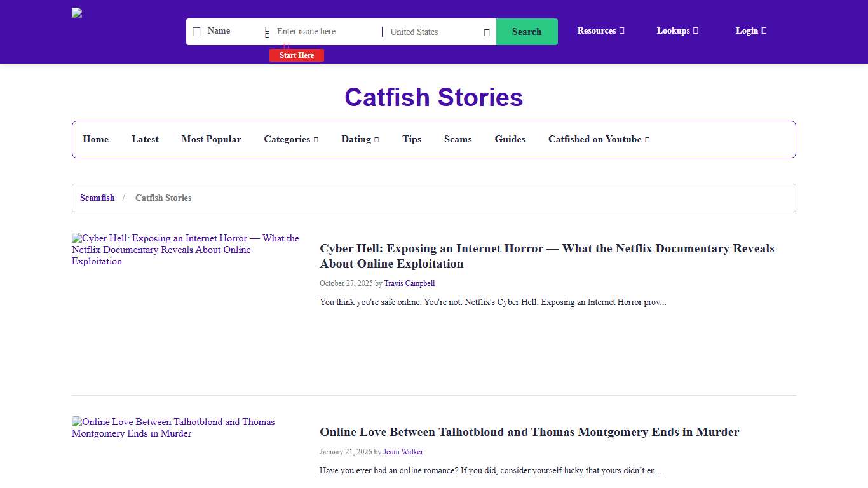The width and height of the screenshot is (868, 488).
Task: Click the person icon inside the name field
Action: pyautogui.click(x=267, y=31)
